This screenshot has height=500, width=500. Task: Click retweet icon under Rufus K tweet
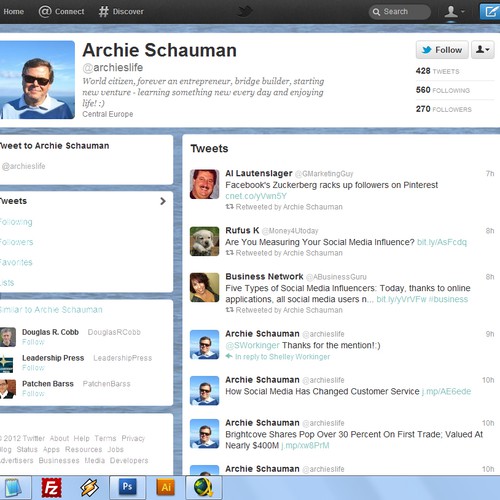click(229, 253)
